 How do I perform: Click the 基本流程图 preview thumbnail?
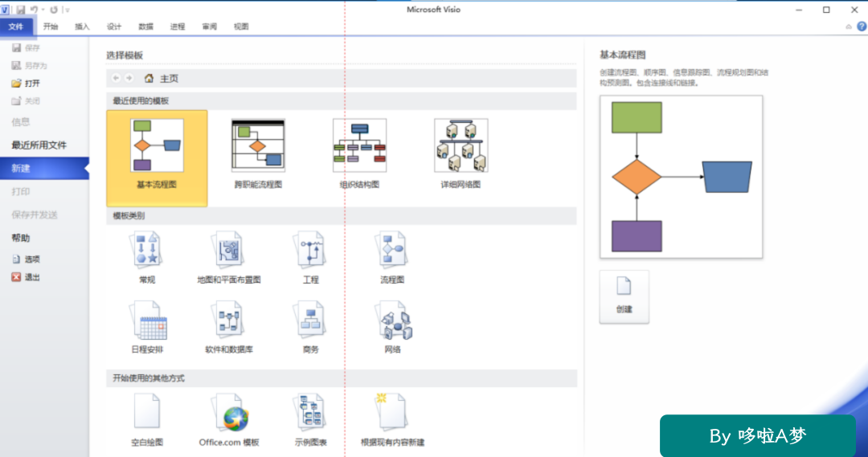[681, 177]
